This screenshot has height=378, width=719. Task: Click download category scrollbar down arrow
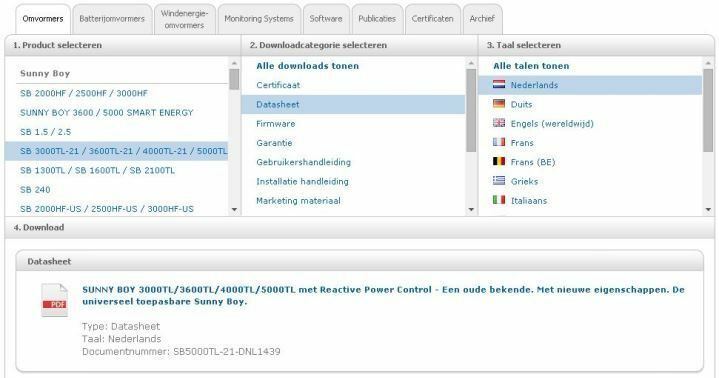coord(471,210)
